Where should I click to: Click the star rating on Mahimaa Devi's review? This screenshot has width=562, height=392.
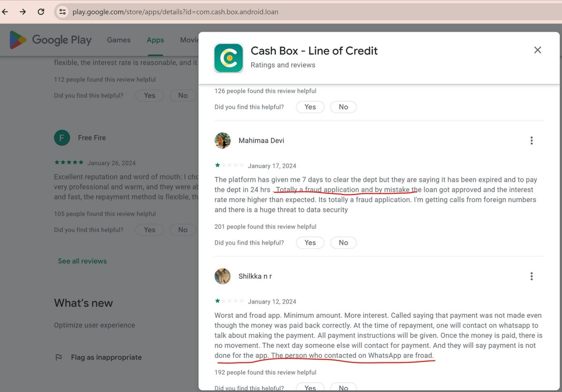(229, 165)
